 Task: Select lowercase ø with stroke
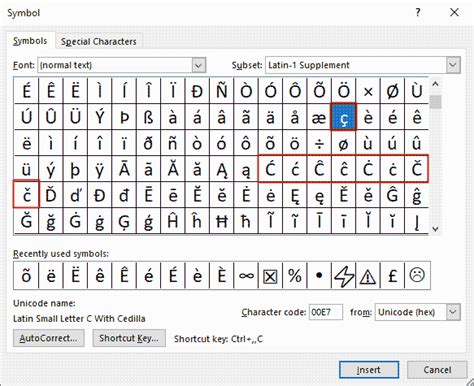pyautogui.click(x=344, y=143)
